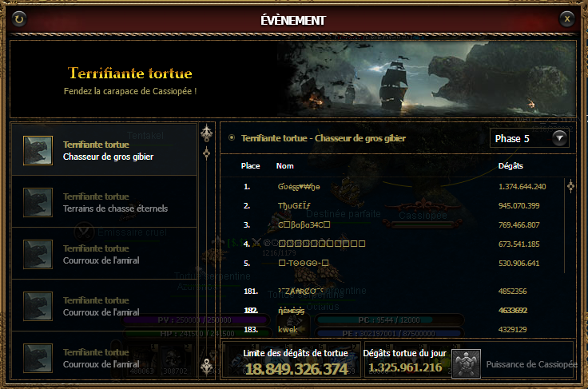
Task: Close the Évènement window with the X
Action: point(567,18)
